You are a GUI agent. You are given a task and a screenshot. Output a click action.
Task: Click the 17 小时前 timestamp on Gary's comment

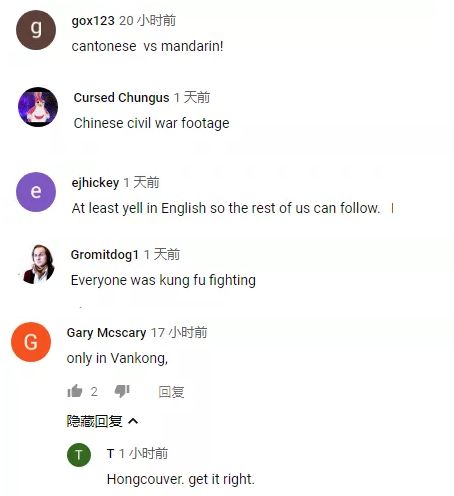click(x=179, y=332)
